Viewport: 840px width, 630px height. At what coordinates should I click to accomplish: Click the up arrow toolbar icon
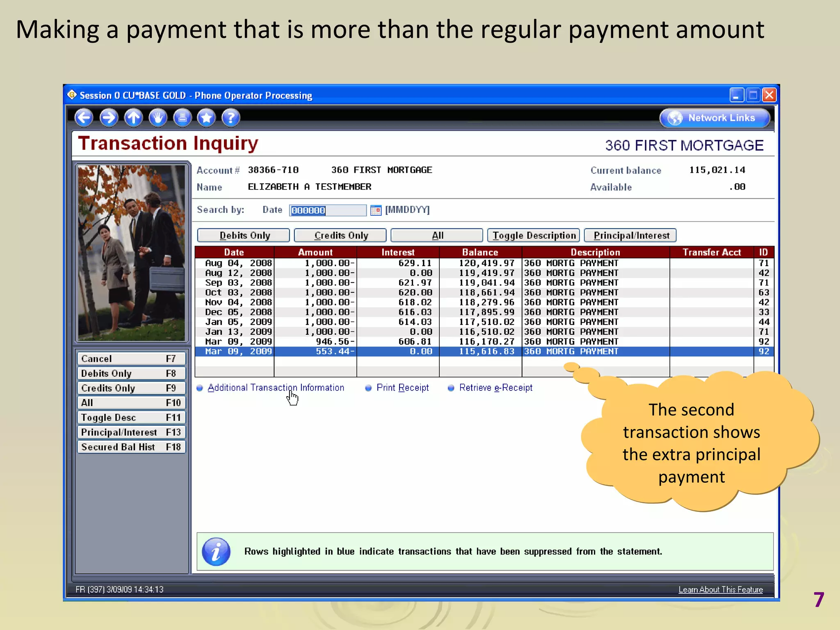coord(133,118)
